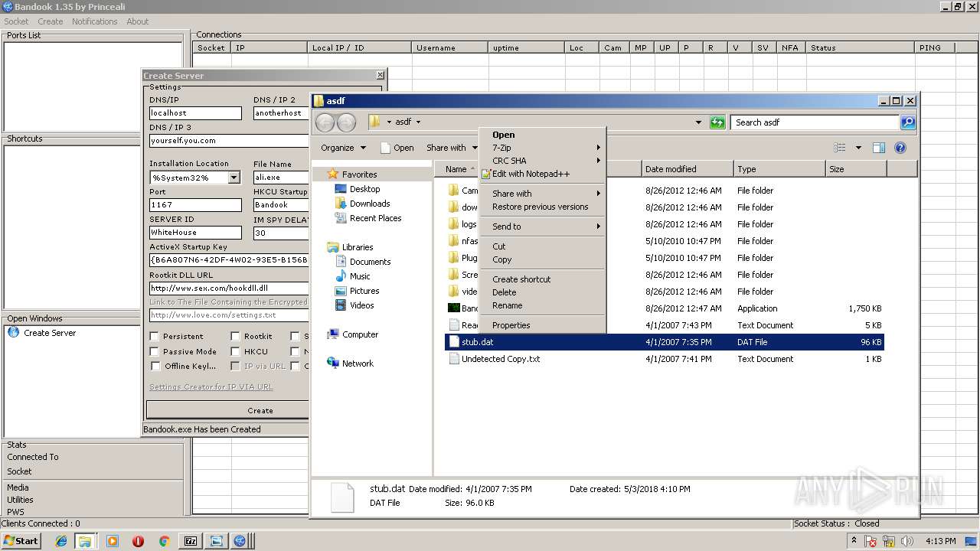Open the PWS section in Bandook
Image resolution: width=980 pixels, height=551 pixels.
coord(15,512)
